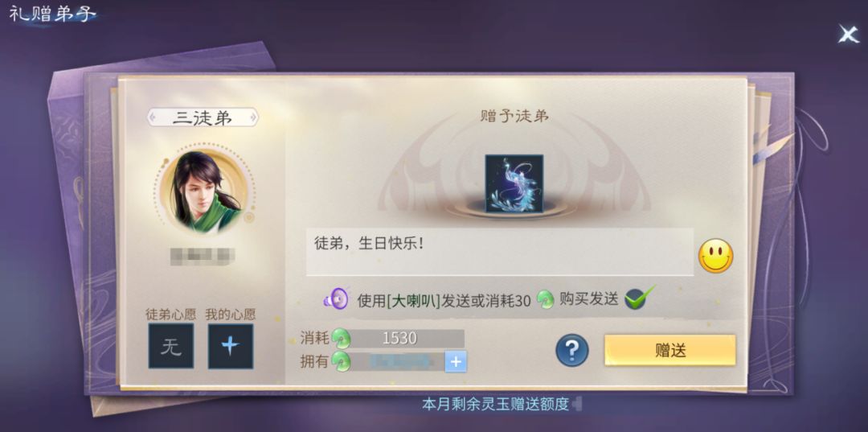Toggle the green checkmark for 购买发送
This screenshot has height=432, width=868.
click(x=638, y=298)
